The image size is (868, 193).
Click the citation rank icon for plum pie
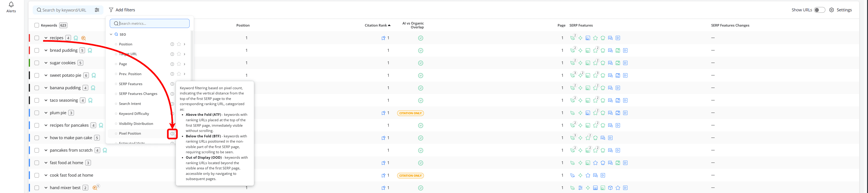pyautogui.click(x=383, y=113)
